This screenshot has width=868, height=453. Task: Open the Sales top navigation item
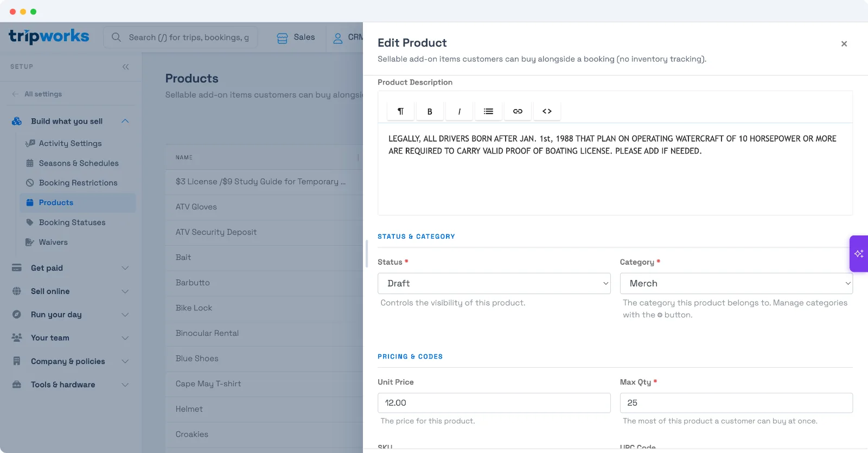(x=296, y=37)
